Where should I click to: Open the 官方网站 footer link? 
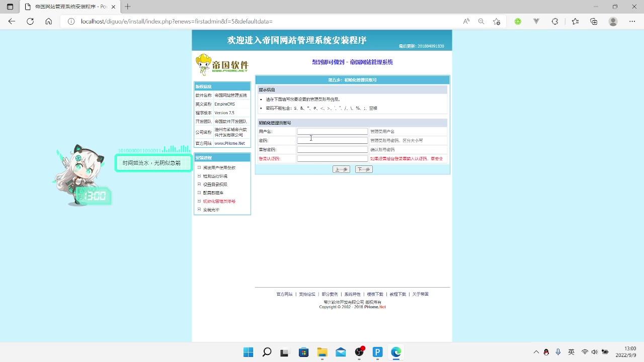284,294
